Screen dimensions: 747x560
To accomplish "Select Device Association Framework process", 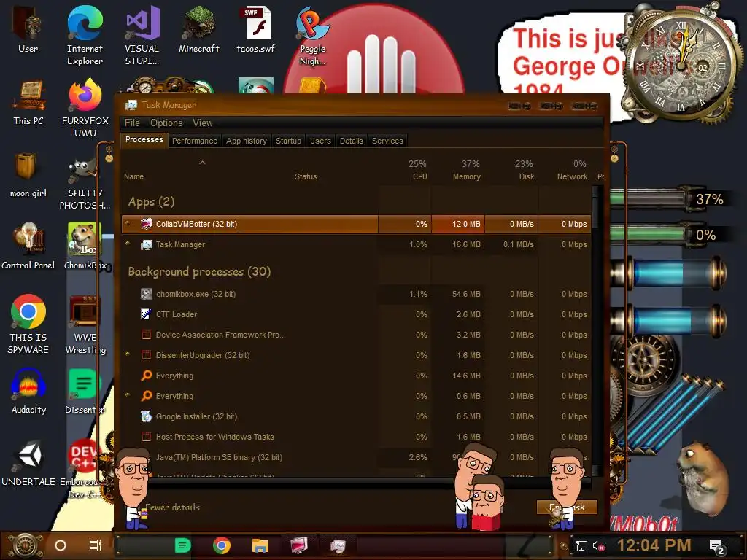I will 355,335.
